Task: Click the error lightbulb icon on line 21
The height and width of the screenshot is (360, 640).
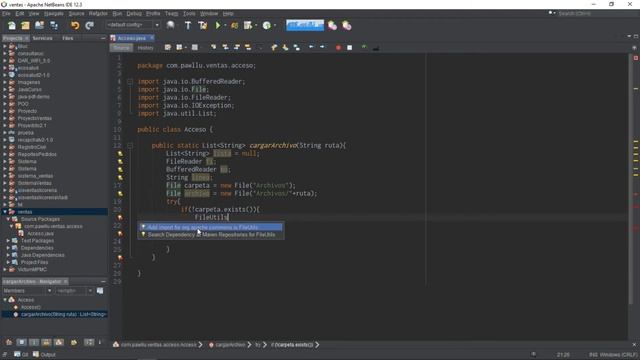Action: point(120,218)
